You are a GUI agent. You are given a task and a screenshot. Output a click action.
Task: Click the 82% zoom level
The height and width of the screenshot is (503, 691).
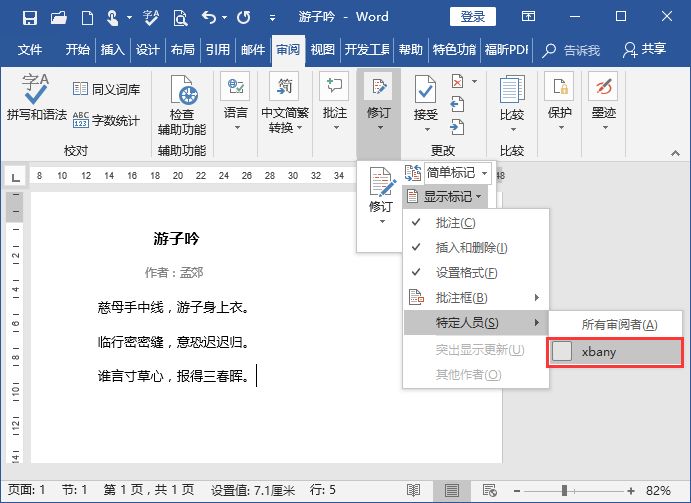click(658, 491)
